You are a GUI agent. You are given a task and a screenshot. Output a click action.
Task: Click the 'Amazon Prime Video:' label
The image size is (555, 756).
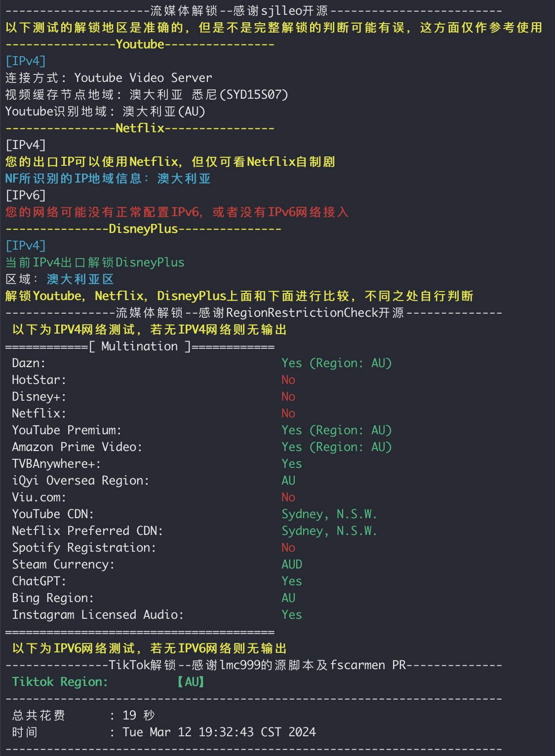(77, 447)
